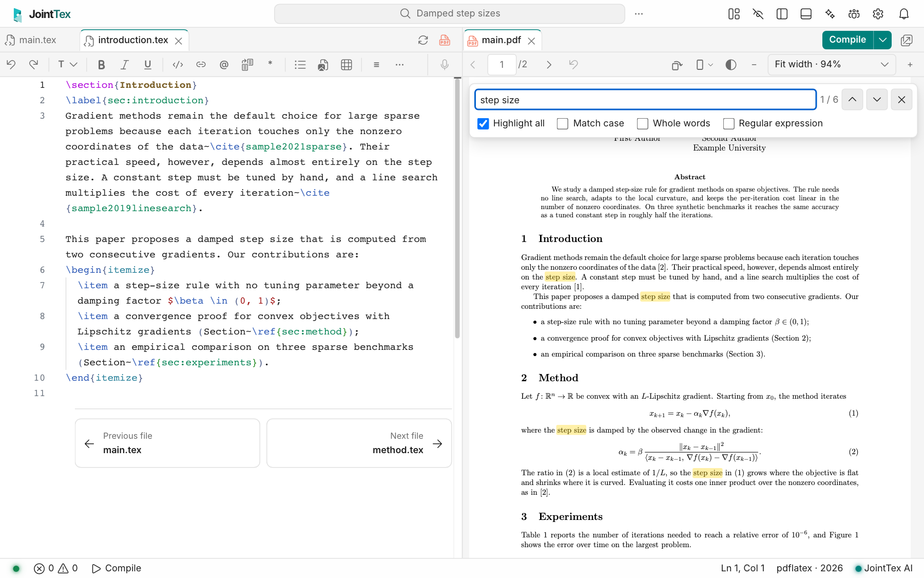
Task: Select the main.pdf tab
Action: point(501,40)
